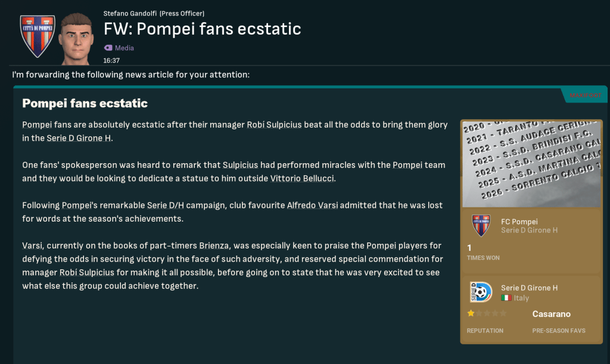The width and height of the screenshot is (610, 364).
Task: Click the purple Media tag icon
Action: (108, 48)
